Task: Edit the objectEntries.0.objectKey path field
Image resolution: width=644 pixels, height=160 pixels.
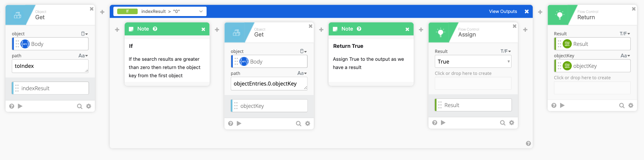Action: [x=269, y=84]
